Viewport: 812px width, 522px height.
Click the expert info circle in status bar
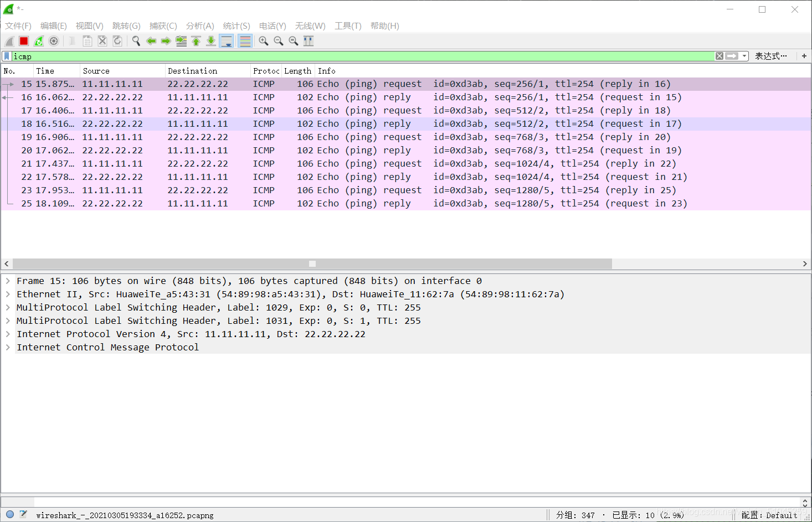pos(10,514)
